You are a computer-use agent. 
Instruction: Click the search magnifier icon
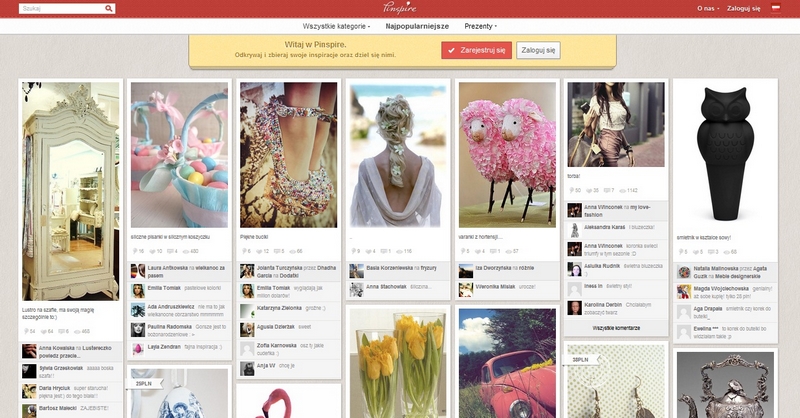click(109, 8)
